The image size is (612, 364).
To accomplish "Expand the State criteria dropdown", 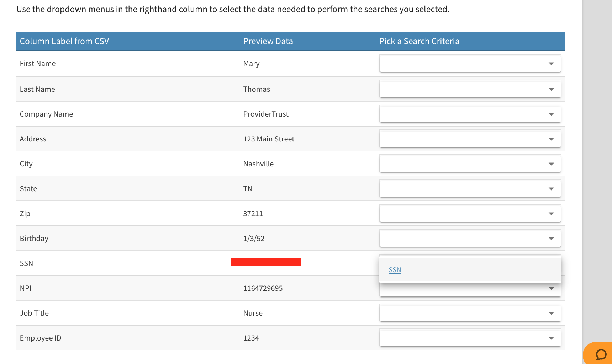I will 470,189.
